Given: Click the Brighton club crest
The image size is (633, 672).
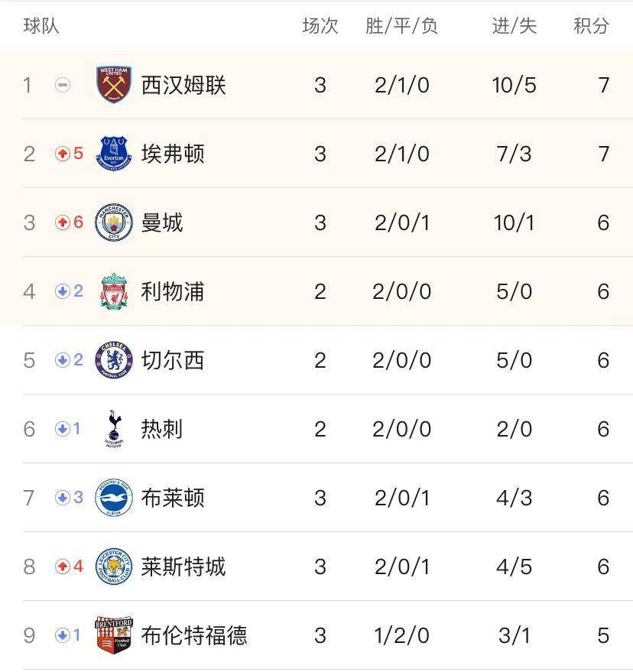Looking at the screenshot, I should click(114, 498).
